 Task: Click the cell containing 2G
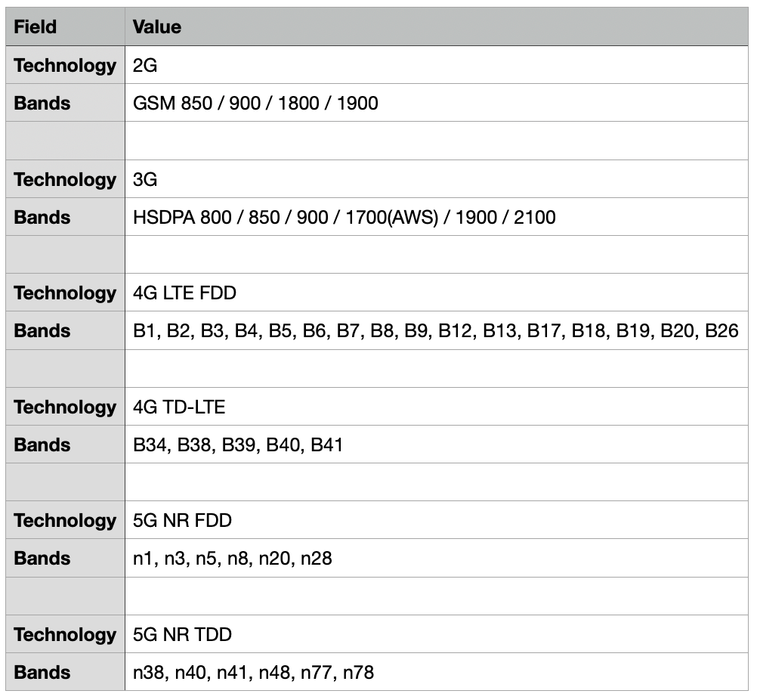pos(437,65)
